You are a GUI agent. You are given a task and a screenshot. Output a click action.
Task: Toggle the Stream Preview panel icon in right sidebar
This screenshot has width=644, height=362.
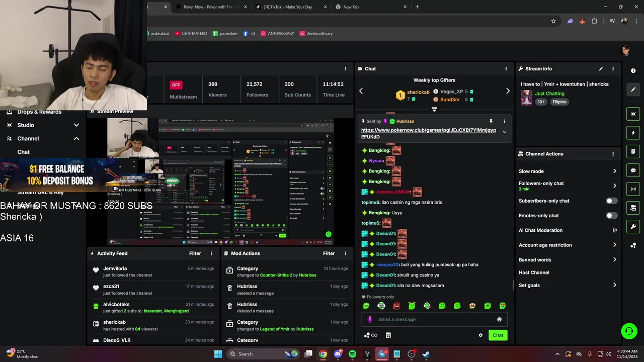(633, 114)
